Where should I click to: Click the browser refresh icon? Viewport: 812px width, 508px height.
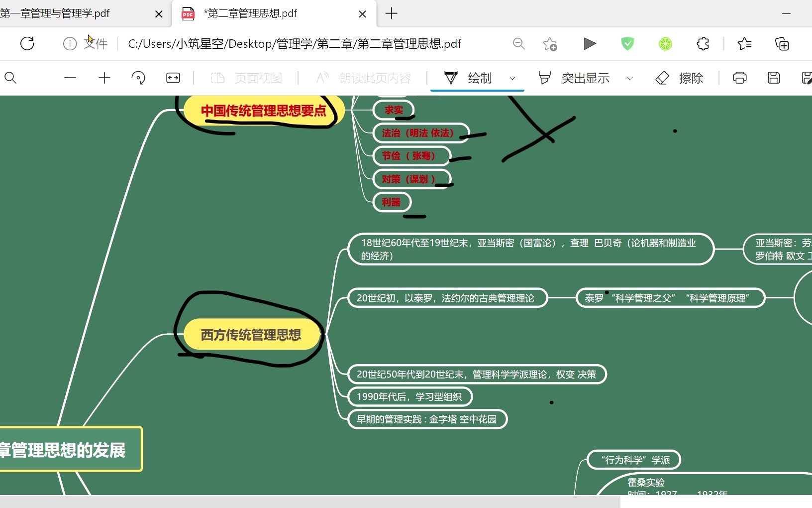27,44
